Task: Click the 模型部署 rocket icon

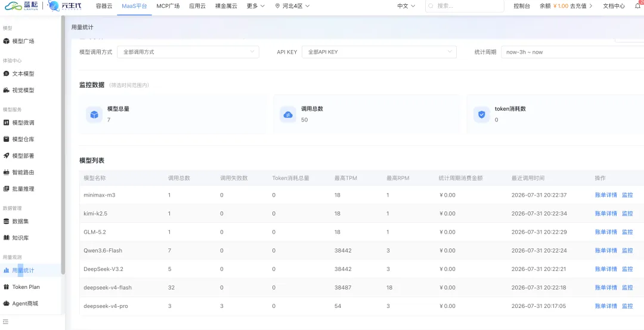Action: coord(6,155)
